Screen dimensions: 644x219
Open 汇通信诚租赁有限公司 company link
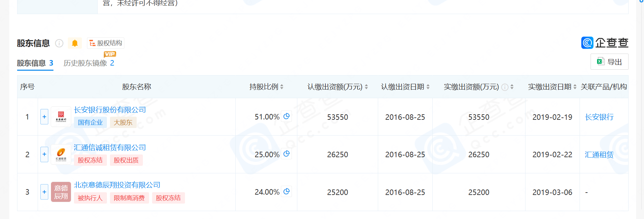(x=110, y=148)
